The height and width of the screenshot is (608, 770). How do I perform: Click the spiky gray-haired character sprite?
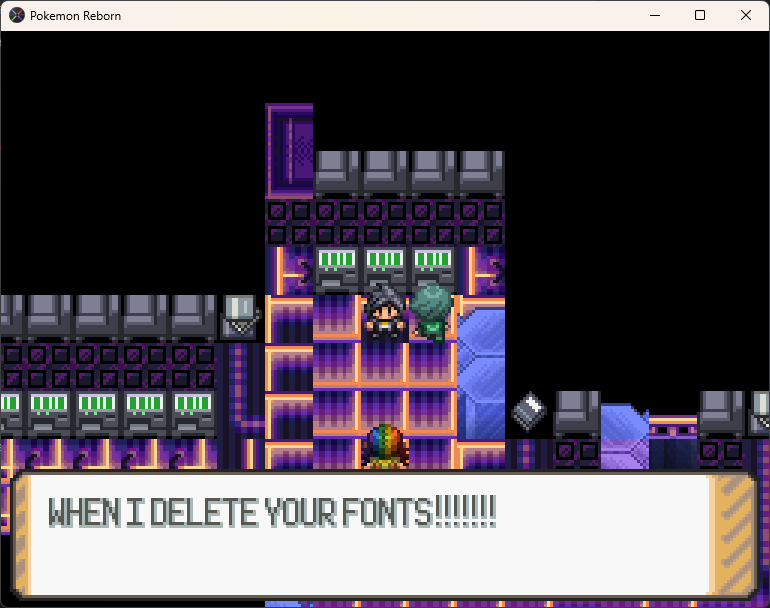[385, 311]
